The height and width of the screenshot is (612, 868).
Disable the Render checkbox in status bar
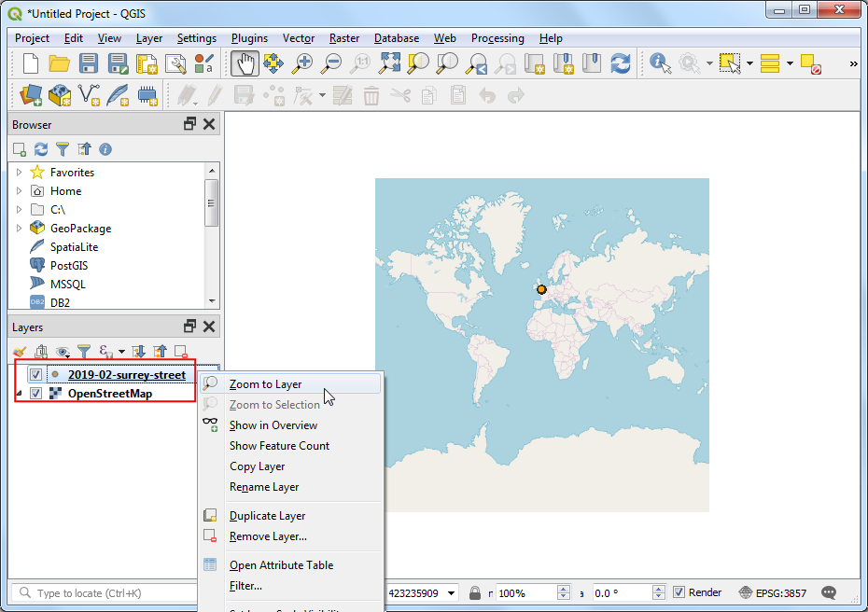[679, 592]
